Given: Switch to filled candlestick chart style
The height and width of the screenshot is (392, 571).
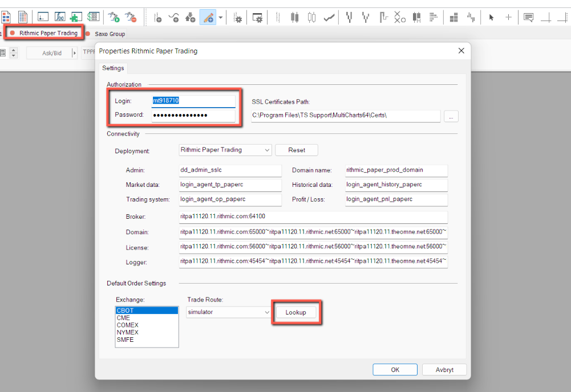Looking at the screenshot, I should pos(294,18).
